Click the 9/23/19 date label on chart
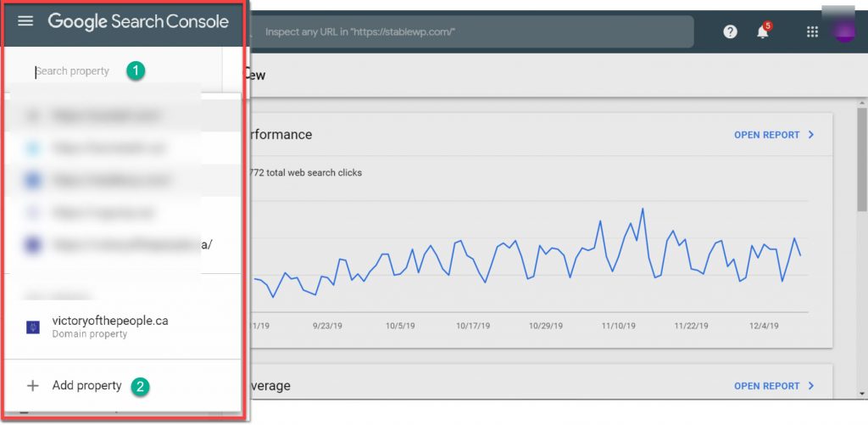This screenshot has height=425, width=868. point(327,326)
